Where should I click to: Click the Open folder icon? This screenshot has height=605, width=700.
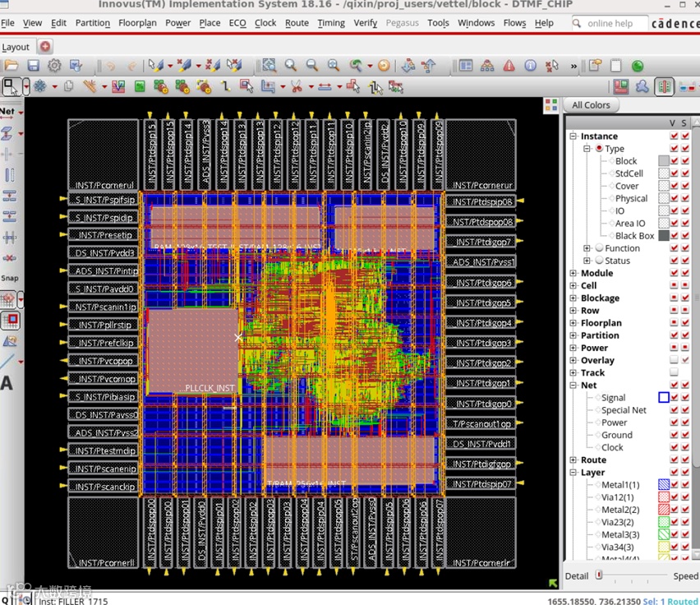click(12, 65)
